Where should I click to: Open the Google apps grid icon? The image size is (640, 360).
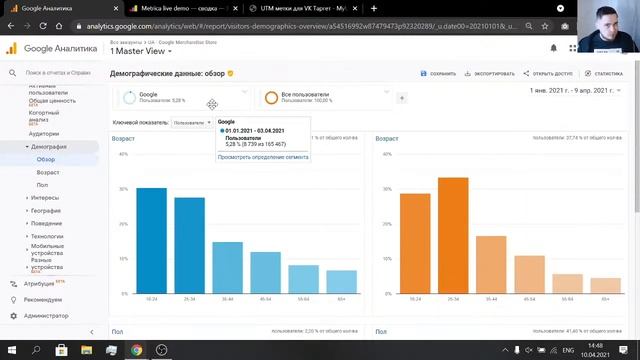click(x=572, y=48)
